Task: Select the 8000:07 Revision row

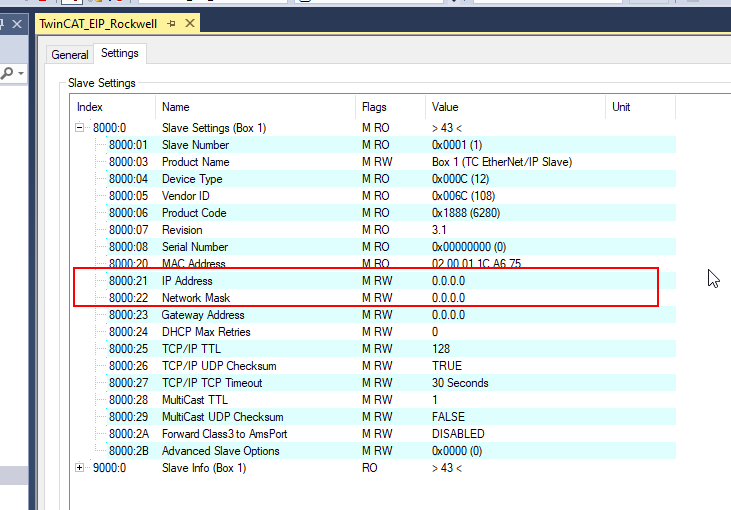Action: [373, 230]
